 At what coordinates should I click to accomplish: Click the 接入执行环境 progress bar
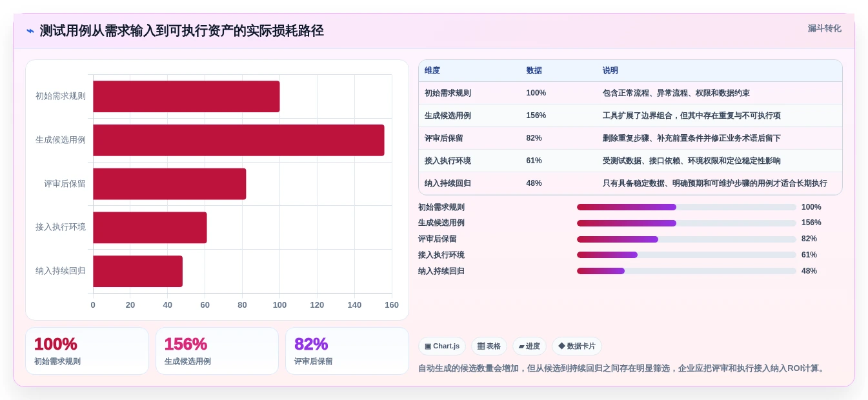[x=687, y=255]
